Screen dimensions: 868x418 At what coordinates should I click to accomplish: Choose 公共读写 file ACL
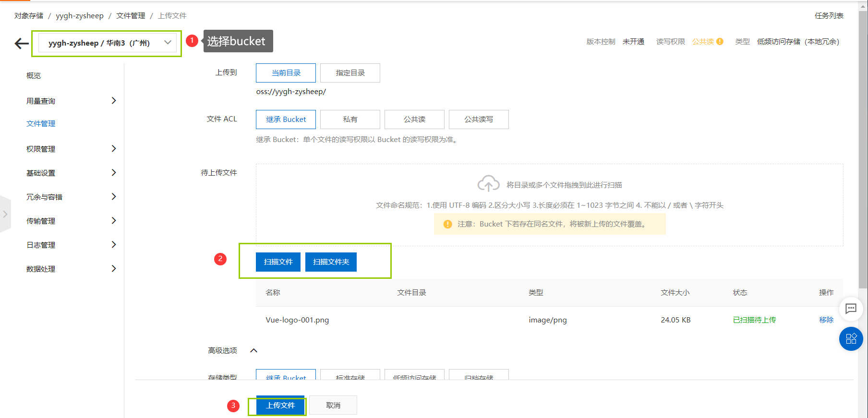pos(479,119)
